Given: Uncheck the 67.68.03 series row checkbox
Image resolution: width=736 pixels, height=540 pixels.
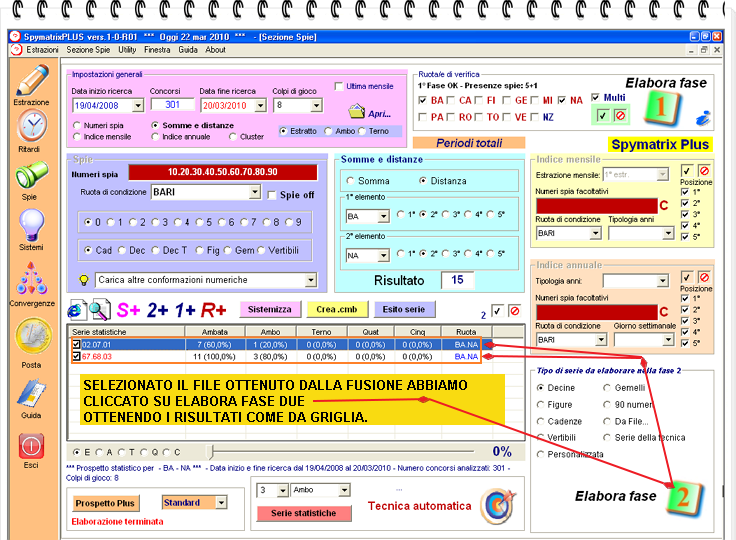Looking at the screenshot, I should coord(76,357).
